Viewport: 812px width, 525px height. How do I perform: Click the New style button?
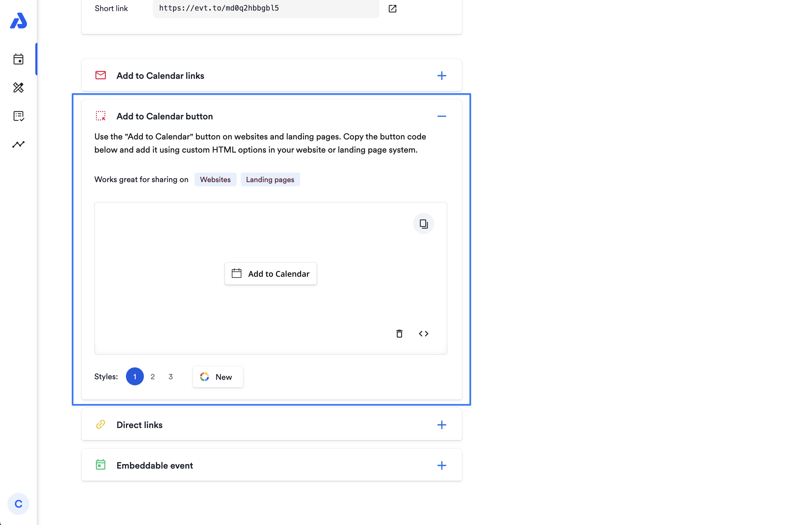pos(218,377)
